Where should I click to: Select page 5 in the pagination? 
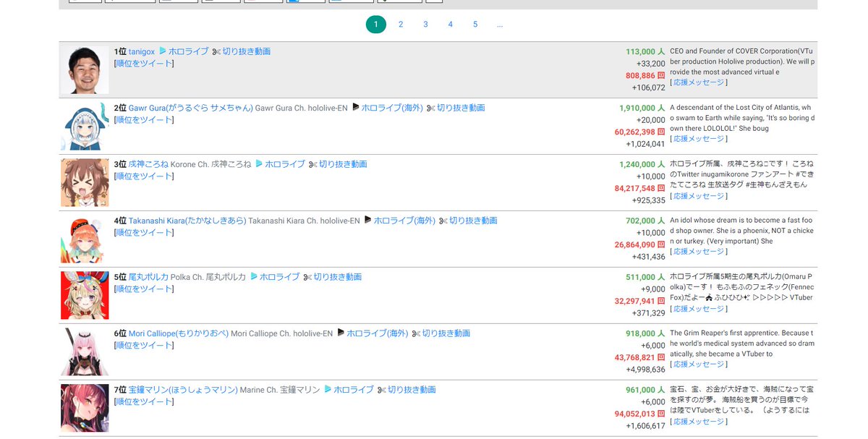click(475, 24)
